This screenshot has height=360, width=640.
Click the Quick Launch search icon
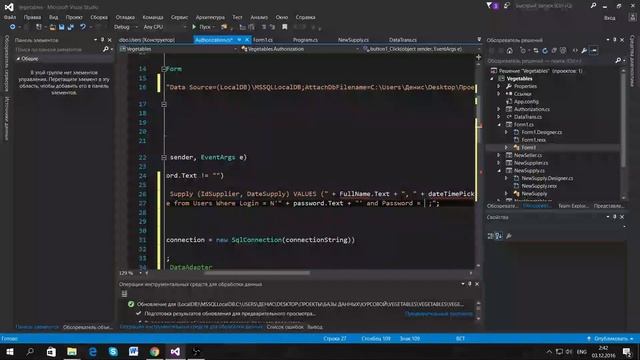[x=593, y=6]
